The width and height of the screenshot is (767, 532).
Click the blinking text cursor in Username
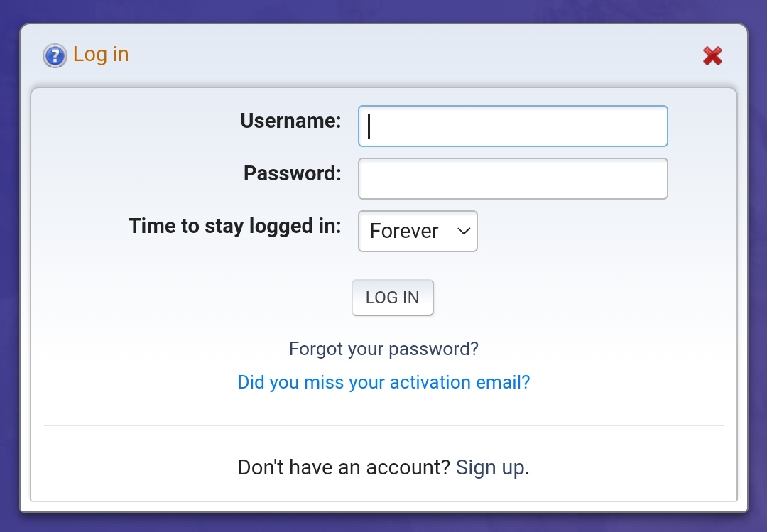[369, 126]
